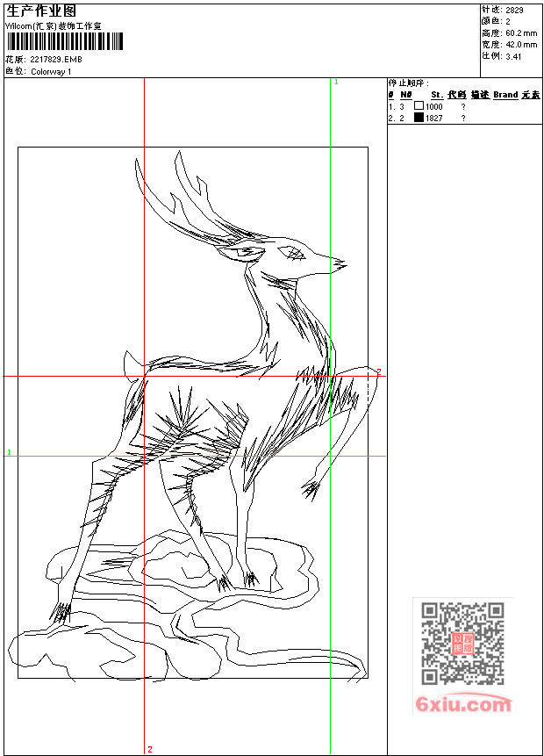Viewport: 544px width, 756px height.
Task: Click the "Brand" column header
Action: 505,95
